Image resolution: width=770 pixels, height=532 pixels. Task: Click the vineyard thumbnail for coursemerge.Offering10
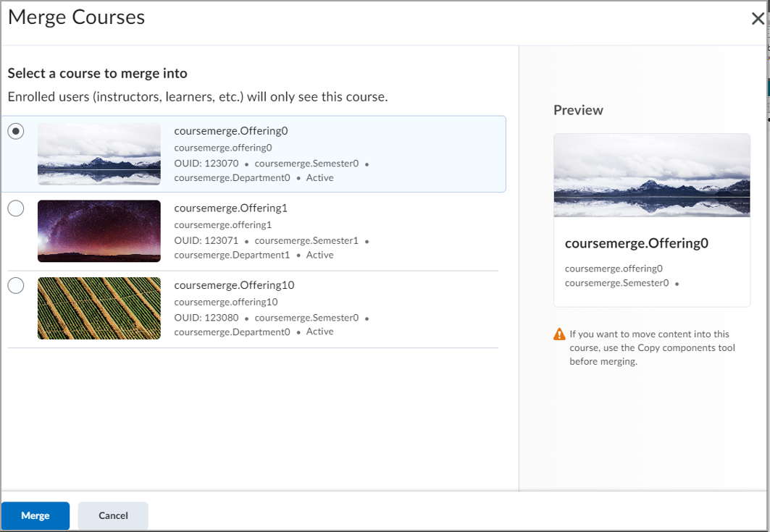click(x=98, y=307)
